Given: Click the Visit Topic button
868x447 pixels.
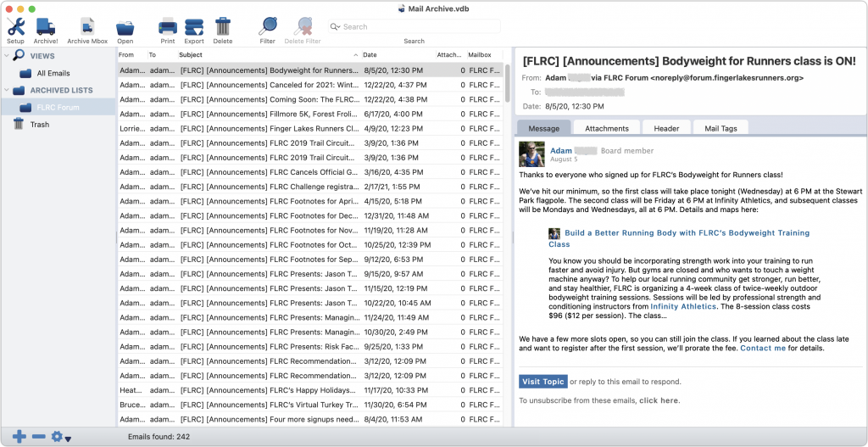Looking at the screenshot, I should 542,382.
